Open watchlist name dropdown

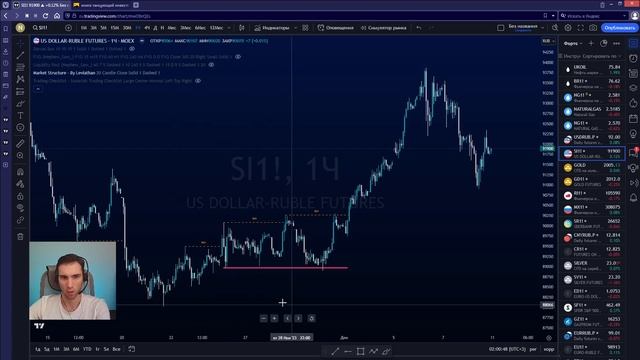(x=573, y=43)
